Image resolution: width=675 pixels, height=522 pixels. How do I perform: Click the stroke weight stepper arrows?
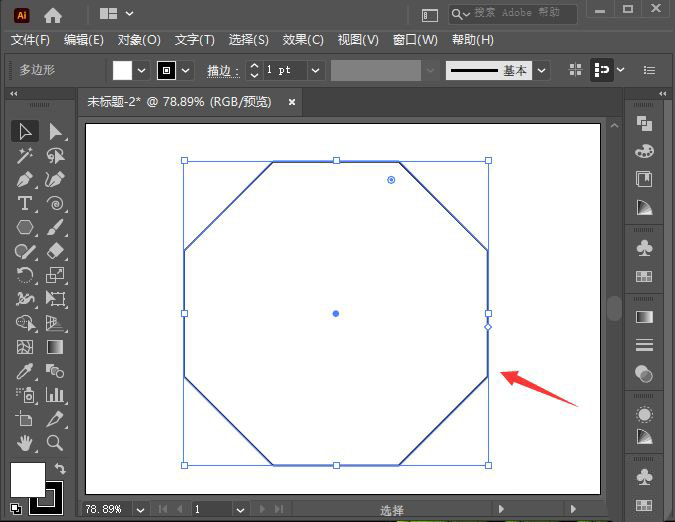pos(254,70)
